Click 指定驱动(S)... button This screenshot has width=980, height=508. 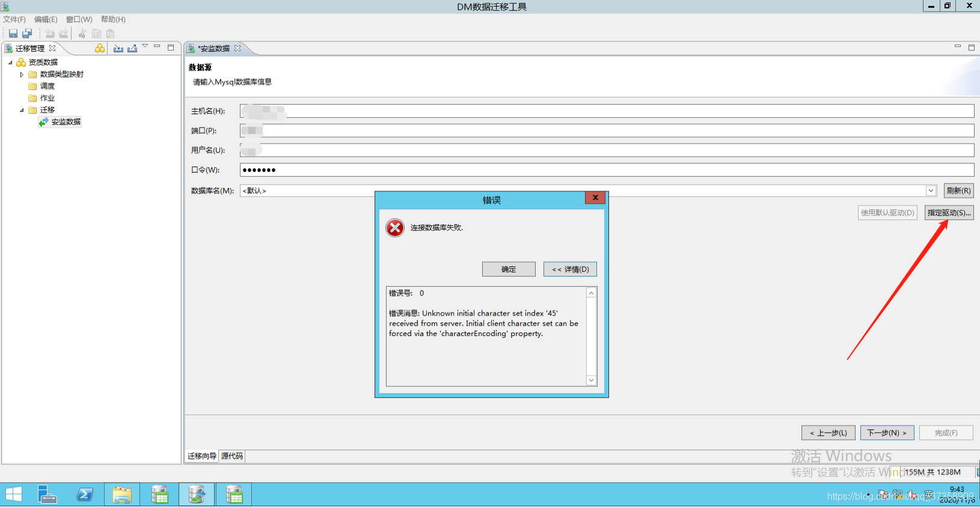[x=949, y=213]
